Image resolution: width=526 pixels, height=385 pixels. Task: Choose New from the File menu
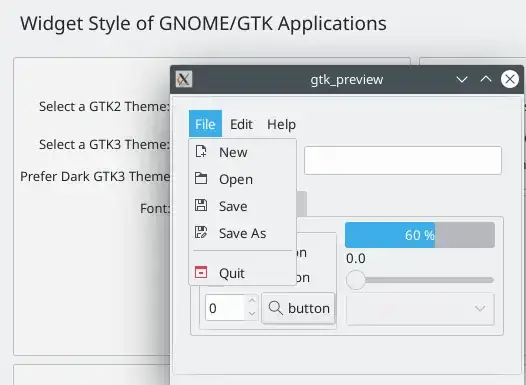pos(243,152)
